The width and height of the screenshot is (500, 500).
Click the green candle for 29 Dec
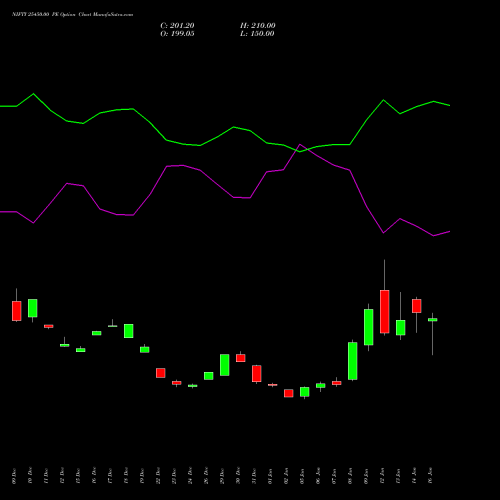click(224, 365)
